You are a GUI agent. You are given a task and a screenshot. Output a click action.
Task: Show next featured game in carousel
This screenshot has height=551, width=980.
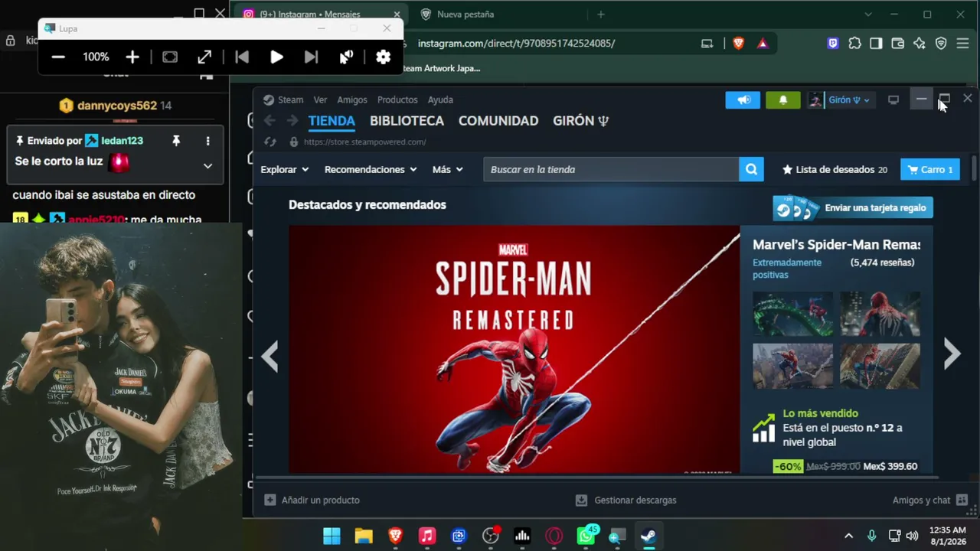click(x=952, y=354)
